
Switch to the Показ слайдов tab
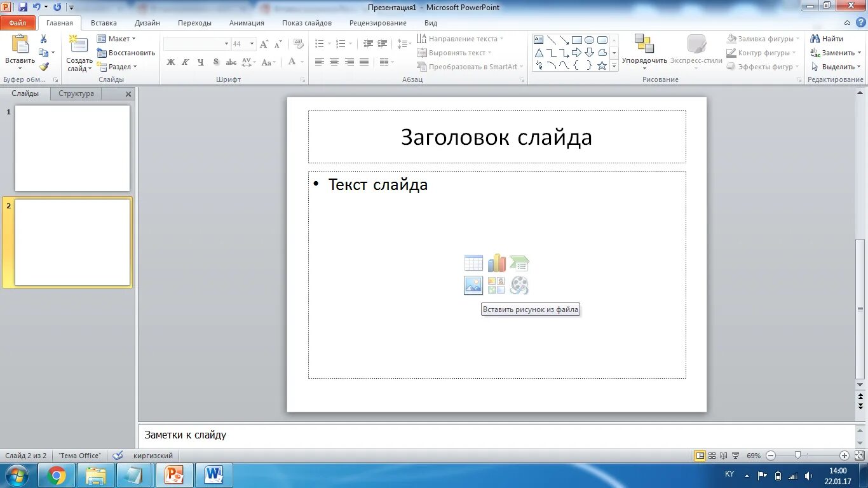(307, 23)
